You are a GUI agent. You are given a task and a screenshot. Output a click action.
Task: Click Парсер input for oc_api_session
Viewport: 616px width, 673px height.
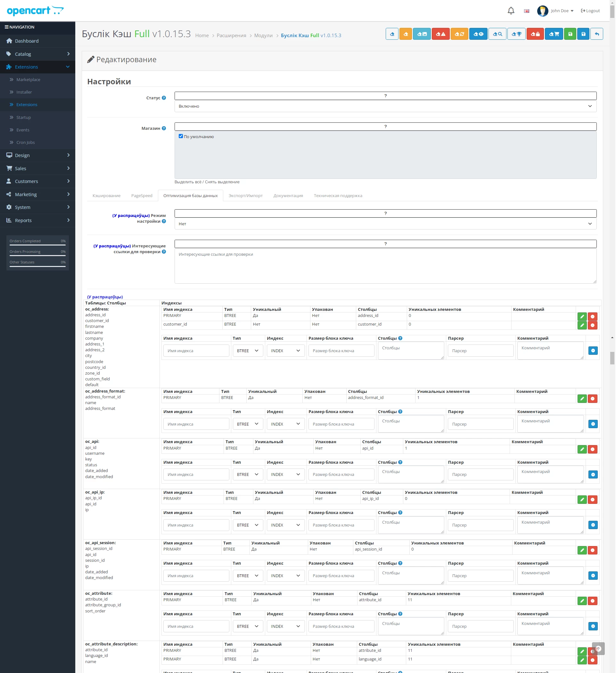click(x=481, y=576)
